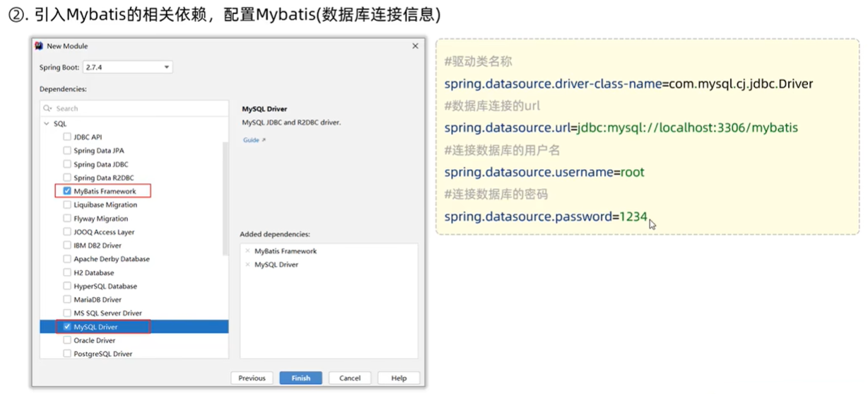868x394 pixels.
Task: Click the search magnifier icon
Action: pyautogui.click(x=48, y=108)
